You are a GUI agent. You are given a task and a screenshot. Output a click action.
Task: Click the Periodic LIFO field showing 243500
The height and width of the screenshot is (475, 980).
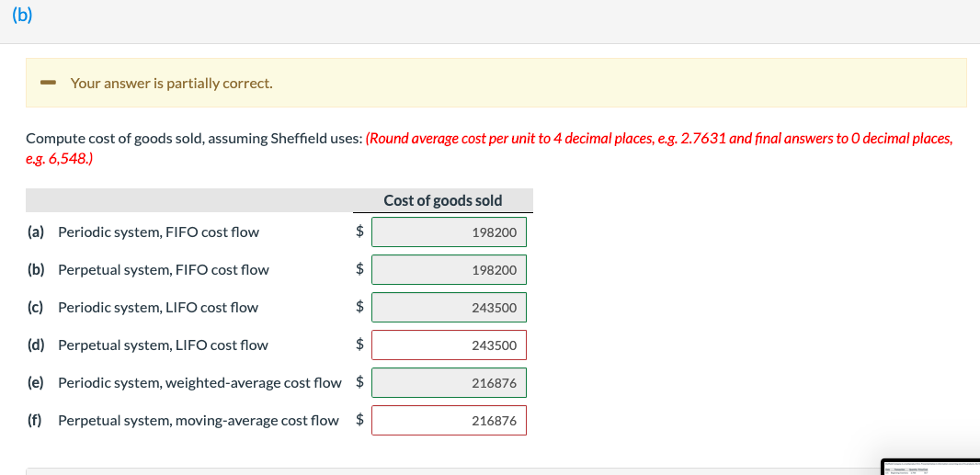449,308
